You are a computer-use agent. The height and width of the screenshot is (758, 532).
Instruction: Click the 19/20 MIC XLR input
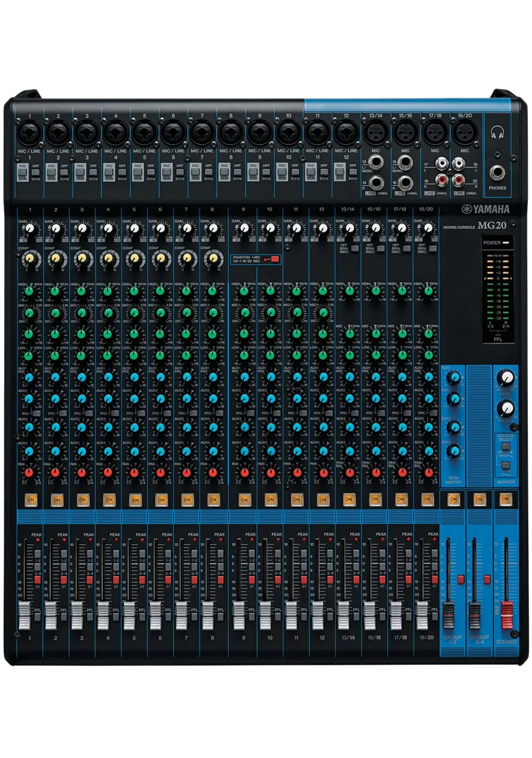[464, 132]
